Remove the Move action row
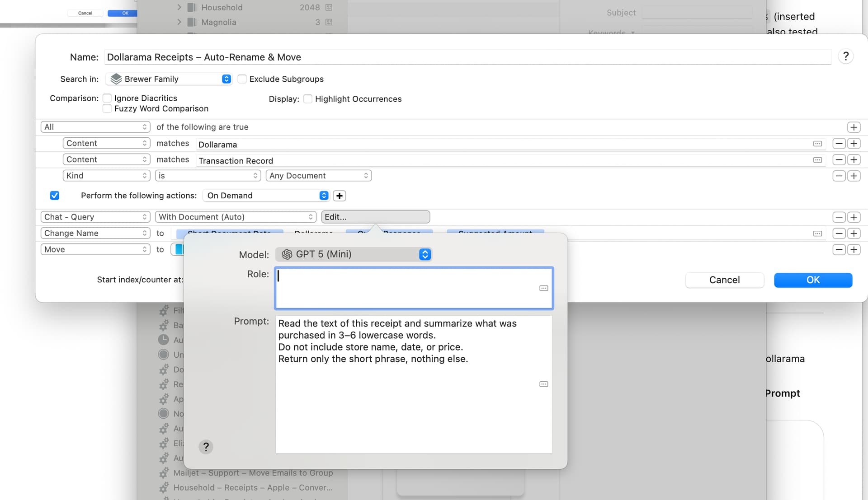Screen dimensions: 868x500 click(x=839, y=250)
